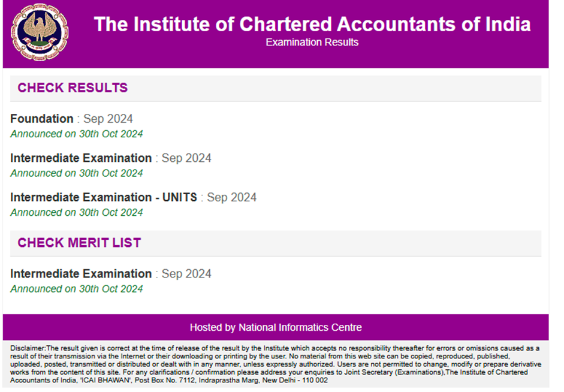The image size is (564, 392).
Task: Click Sep 2024 in the merit list entry
Action: click(186, 274)
